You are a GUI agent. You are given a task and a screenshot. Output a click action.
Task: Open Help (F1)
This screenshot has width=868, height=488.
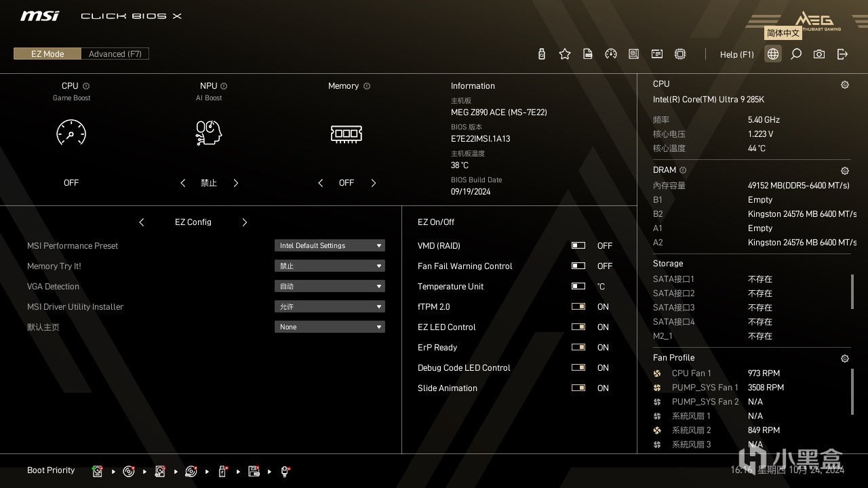coord(737,55)
